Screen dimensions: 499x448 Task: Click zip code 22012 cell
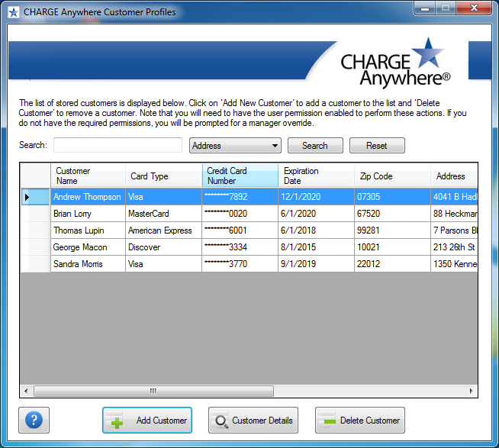[392, 264]
